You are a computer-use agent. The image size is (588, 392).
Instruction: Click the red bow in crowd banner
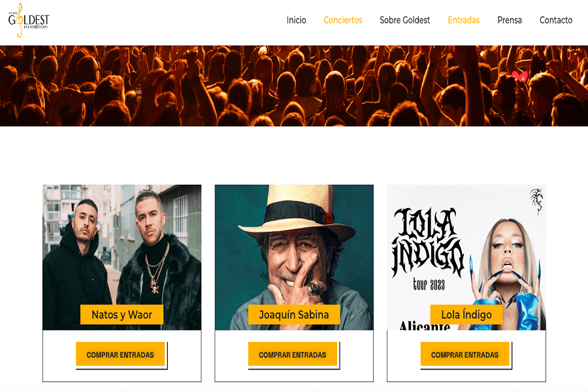click(x=520, y=76)
